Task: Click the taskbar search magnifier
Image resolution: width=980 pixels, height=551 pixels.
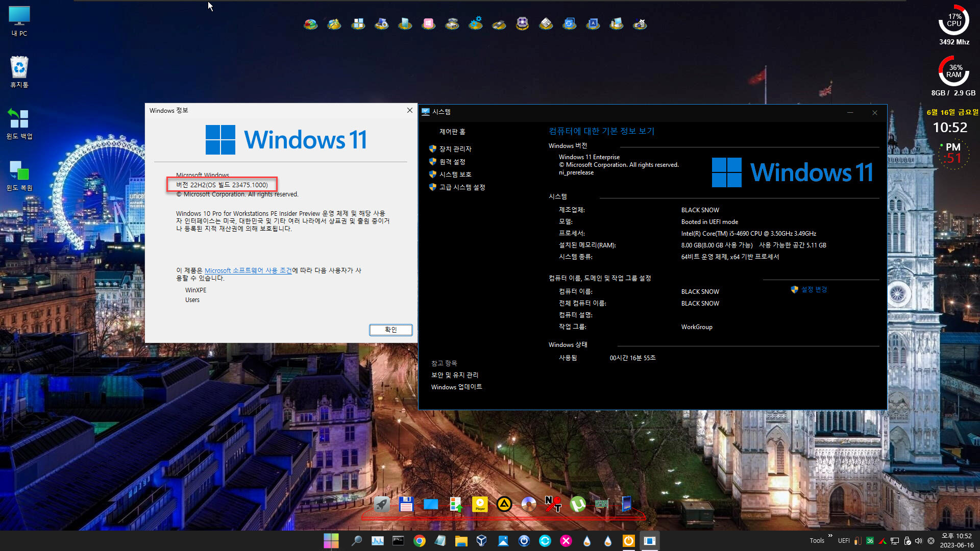Action: 357,541
